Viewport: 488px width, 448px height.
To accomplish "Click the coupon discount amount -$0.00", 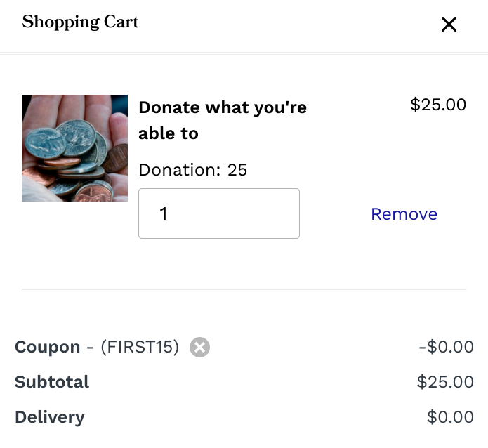I will [446, 347].
